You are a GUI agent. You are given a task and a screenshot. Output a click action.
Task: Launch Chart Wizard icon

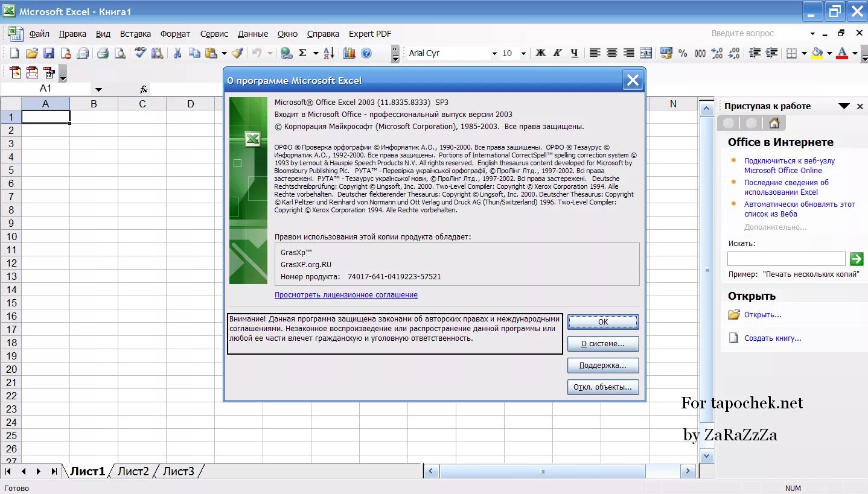(x=349, y=53)
